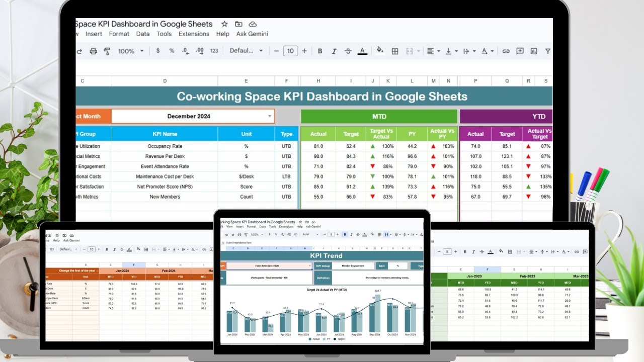Star the document on the large laptop screen
The height and width of the screenshot is (362, 644).
point(224,24)
